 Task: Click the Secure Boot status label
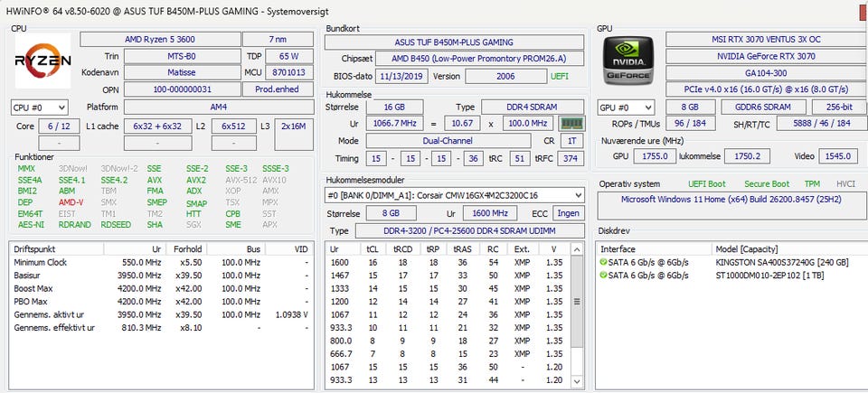pyautogui.click(x=767, y=183)
